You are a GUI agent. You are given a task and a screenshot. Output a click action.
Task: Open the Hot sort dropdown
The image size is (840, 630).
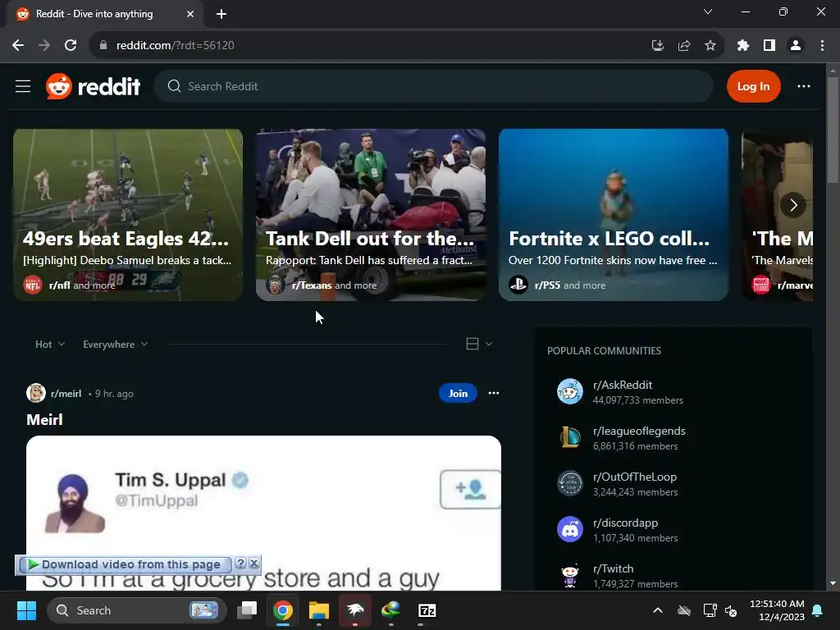click(50, 345)
